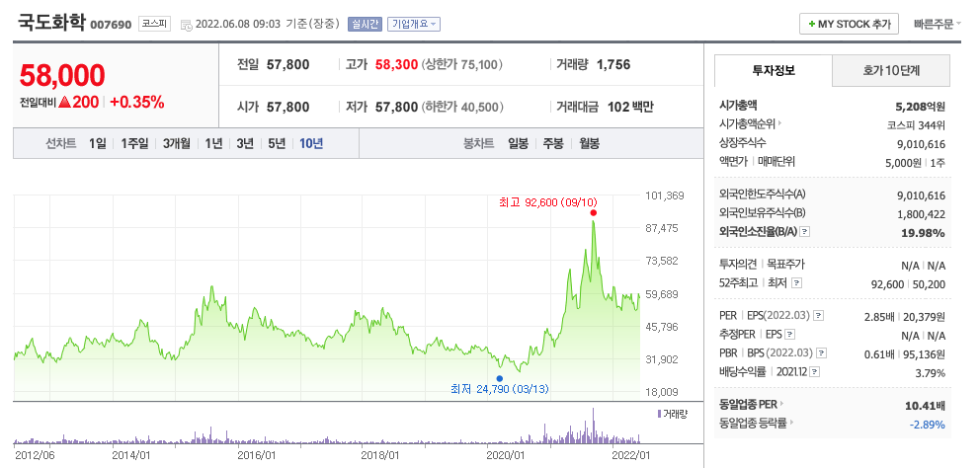The width and height of the screenshot is (980, 468).
Task: Select the 3년 line chart period
Action: (x=245, y=143)
